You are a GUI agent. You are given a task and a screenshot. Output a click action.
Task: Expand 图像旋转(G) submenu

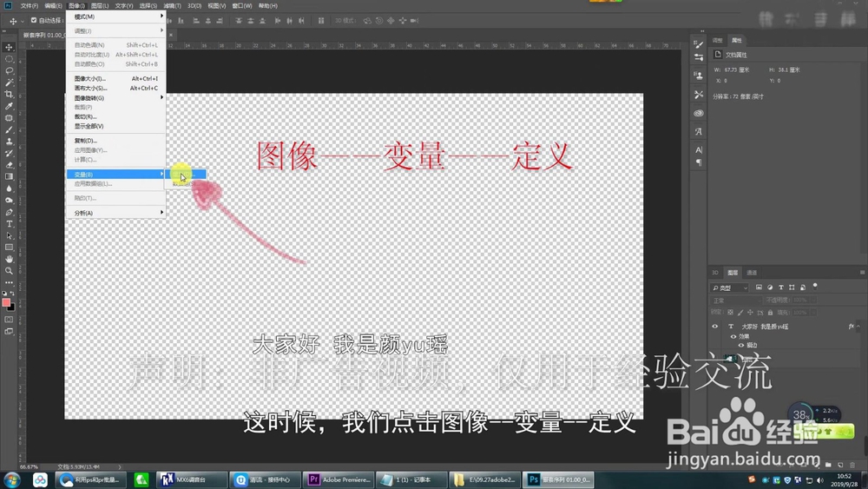[x=115, y=98]
